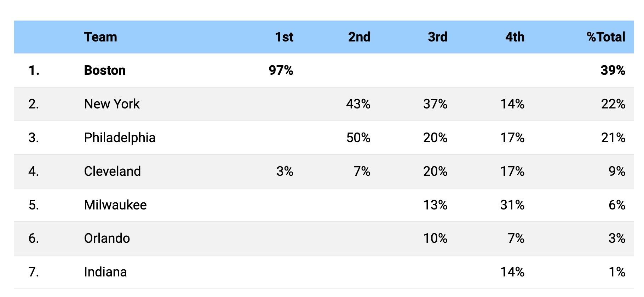Image resolution: width=644 pixels, height=297 pixels.
Task: Click Orlando's 10% third-place cell
Action: (435, 238)
